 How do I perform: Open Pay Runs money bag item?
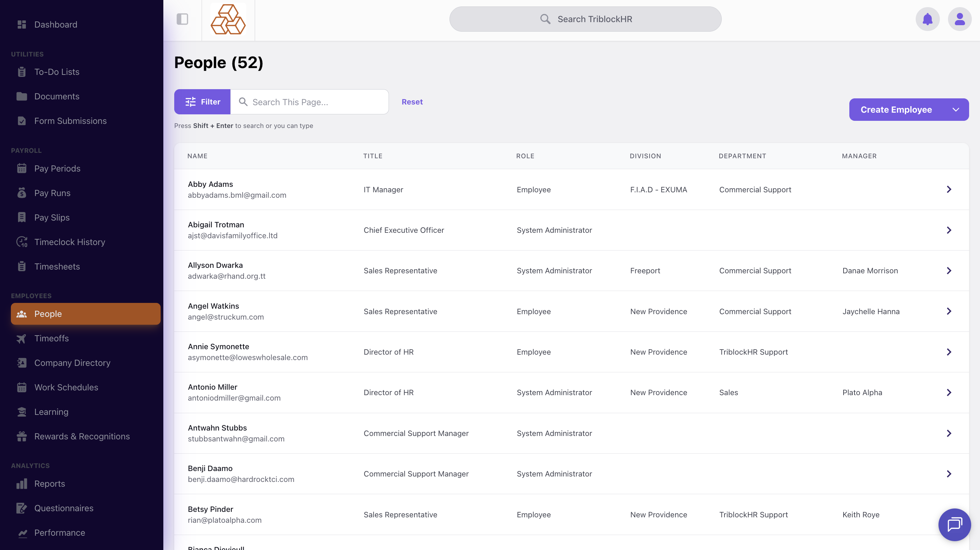pos(52,193)
